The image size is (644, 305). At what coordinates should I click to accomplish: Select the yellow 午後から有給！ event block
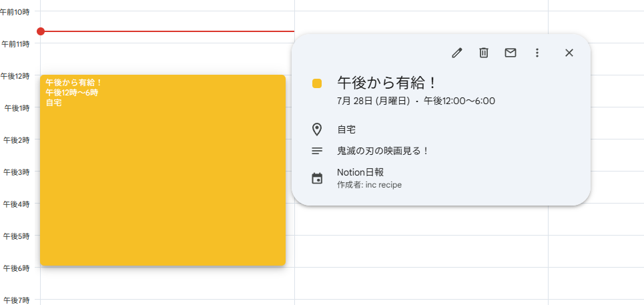[x=163, y=170]
